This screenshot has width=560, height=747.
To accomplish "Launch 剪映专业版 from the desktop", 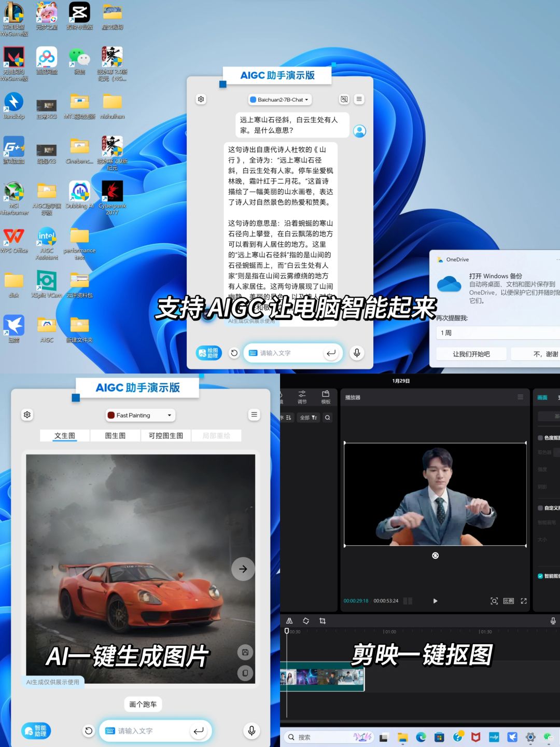I will 79,17.
